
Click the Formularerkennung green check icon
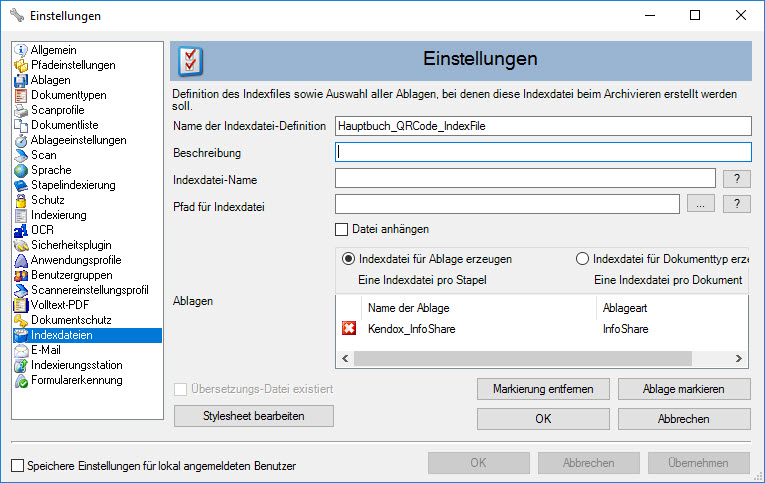point(22,380)
